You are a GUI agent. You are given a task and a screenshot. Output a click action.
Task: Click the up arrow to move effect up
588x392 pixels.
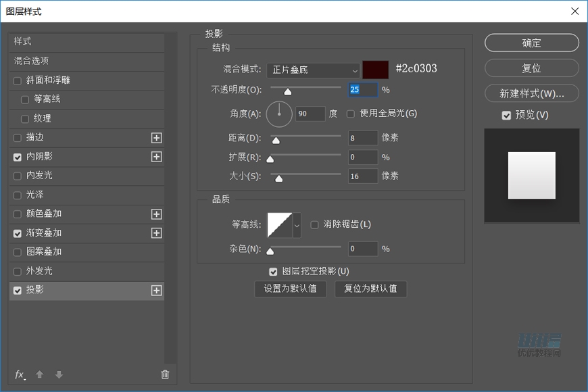coord(39,374)
